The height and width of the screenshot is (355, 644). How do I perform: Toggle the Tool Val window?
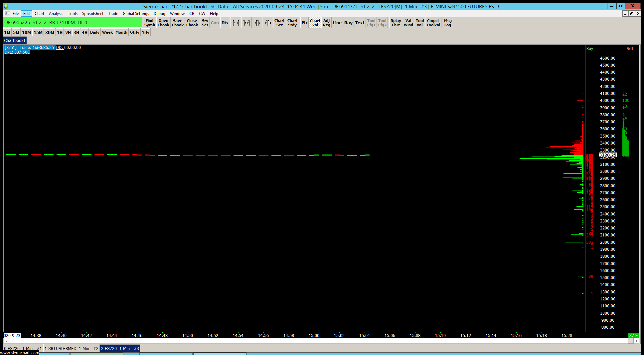420,23
